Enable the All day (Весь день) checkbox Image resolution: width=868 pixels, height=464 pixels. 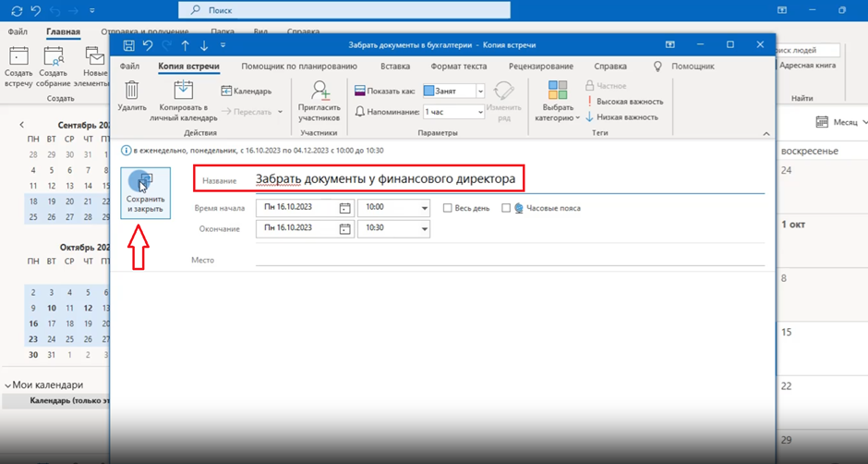pyautogui.click(x=448, y=208)
